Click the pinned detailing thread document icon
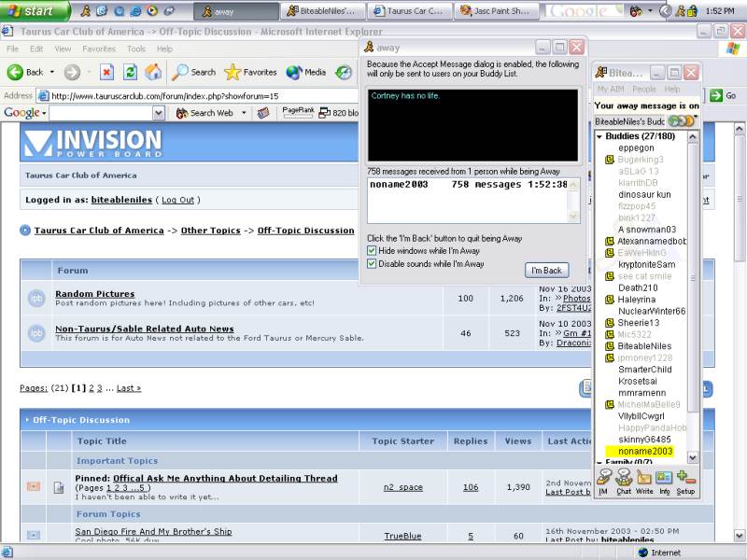Screen dimensions: 747x560 [59, 487]
